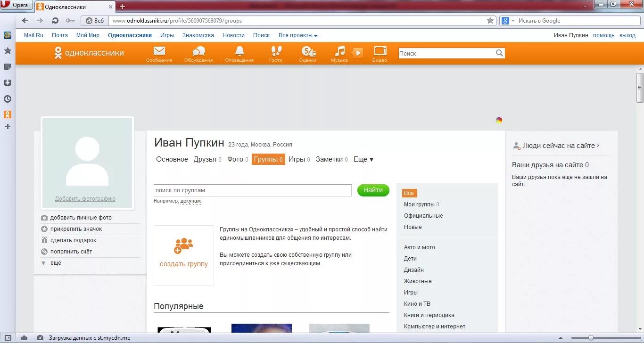Select Авто и мото category
Image resolution: width=644 pixels, height=343 pixels.
click(420, 247)
